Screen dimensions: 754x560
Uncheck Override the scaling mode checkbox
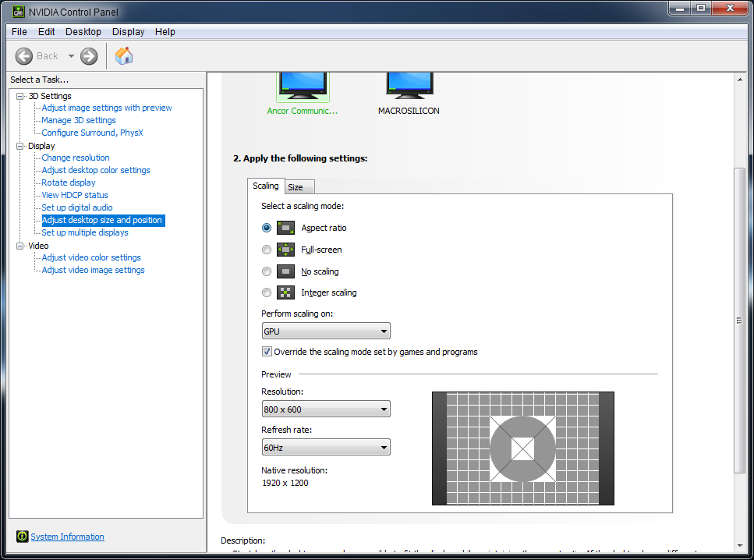tap(267, 352)
